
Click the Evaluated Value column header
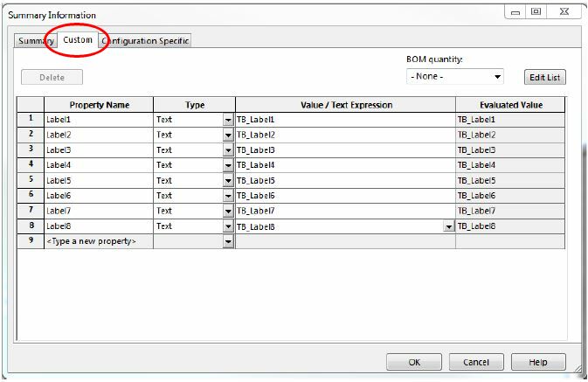[510, 105]
